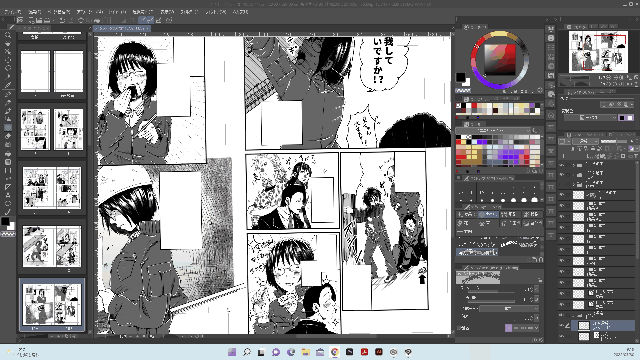This screenshot has height=360, width=640.
Task: Click the topmost icon in right dock strip
Action: (x=551, y=29)
